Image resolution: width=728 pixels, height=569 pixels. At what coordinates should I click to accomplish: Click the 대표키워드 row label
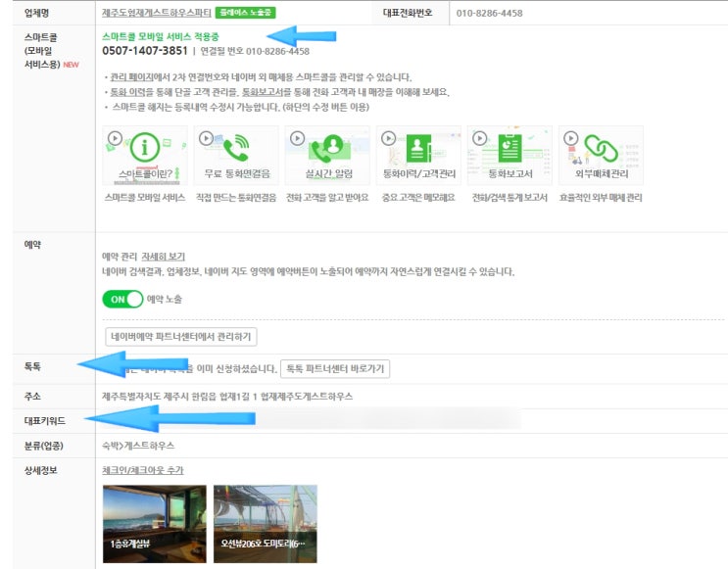[x=44, y=421]
